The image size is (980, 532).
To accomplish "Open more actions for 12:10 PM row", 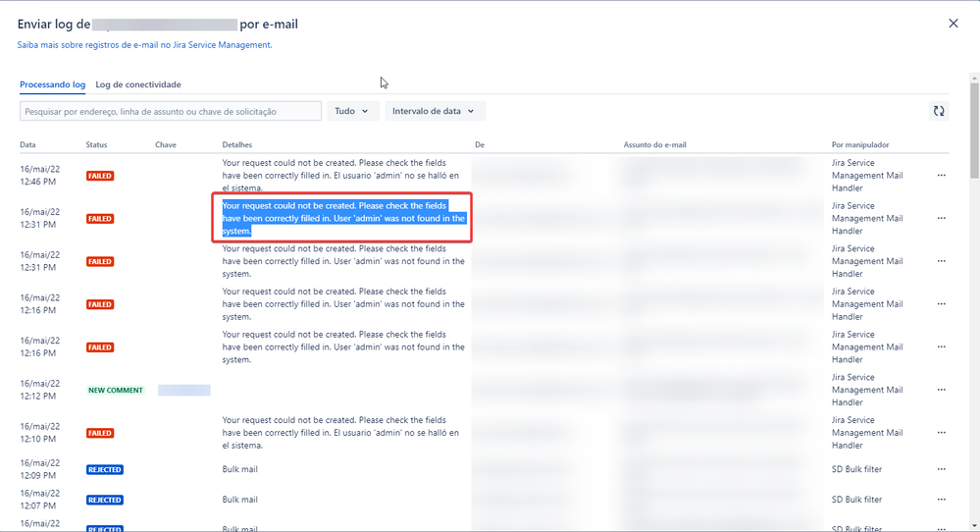I will point(941,433).
